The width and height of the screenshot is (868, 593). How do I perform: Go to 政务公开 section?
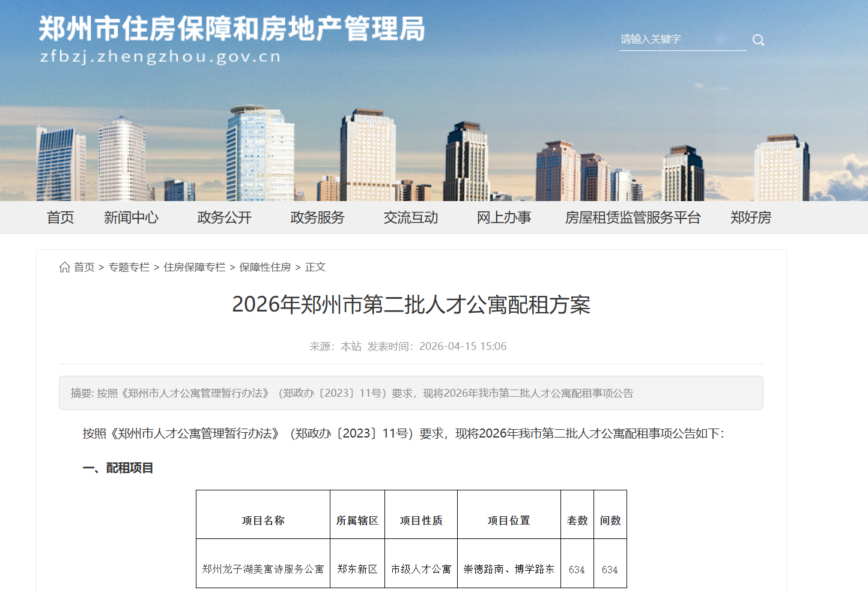(x=224, y=217)
